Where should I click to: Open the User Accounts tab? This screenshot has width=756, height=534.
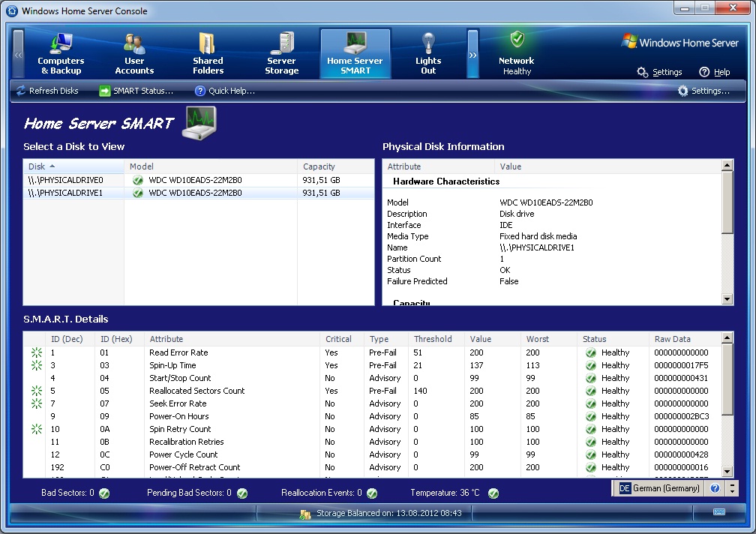click(x=134, y=54)
